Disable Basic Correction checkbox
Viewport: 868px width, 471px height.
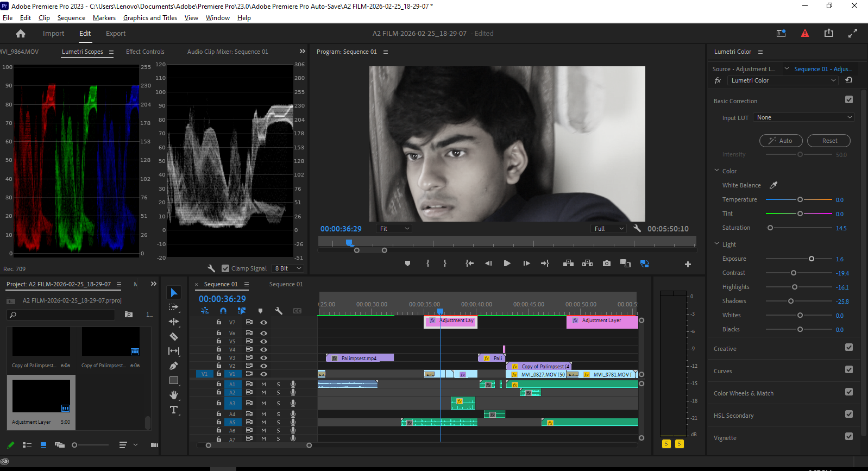(849, 100)
